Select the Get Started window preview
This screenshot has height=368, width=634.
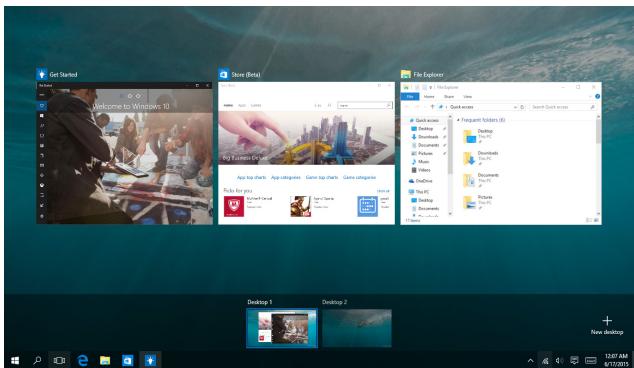124,153
